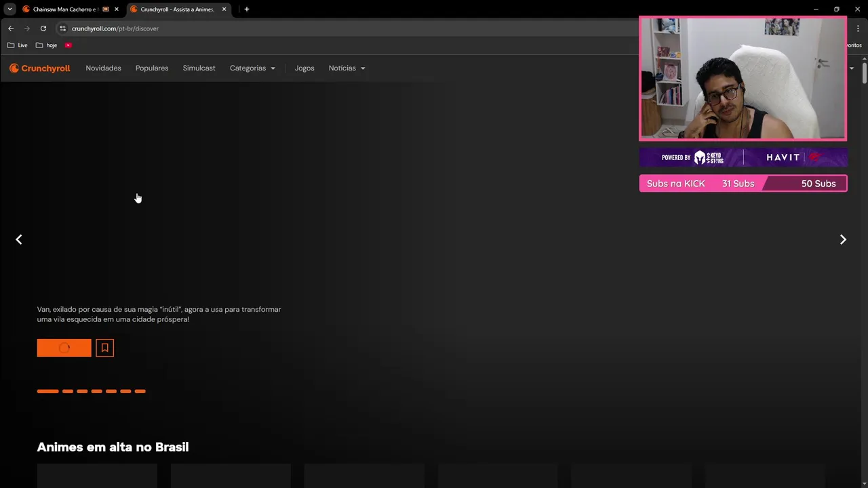
Task: Open the YouTube bookmark icon
Action: point(68,45)
